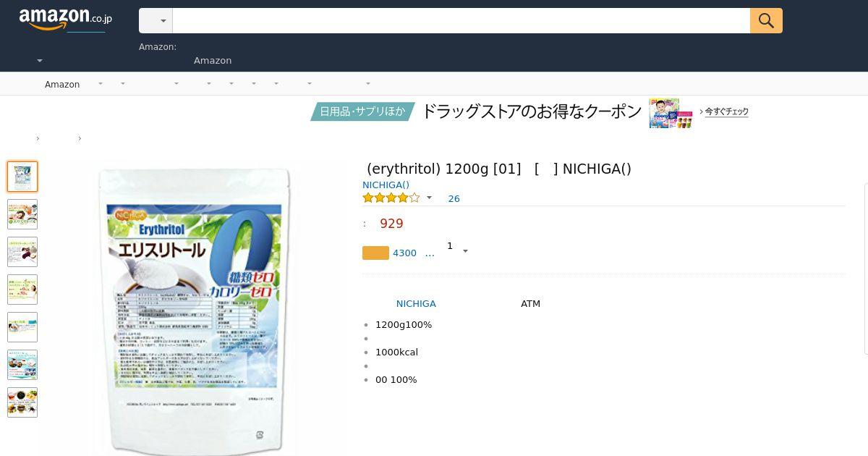Select the second product image thumbnail
Image resolution: width=868 pixels, height=456 pixels.
(22, 214)
